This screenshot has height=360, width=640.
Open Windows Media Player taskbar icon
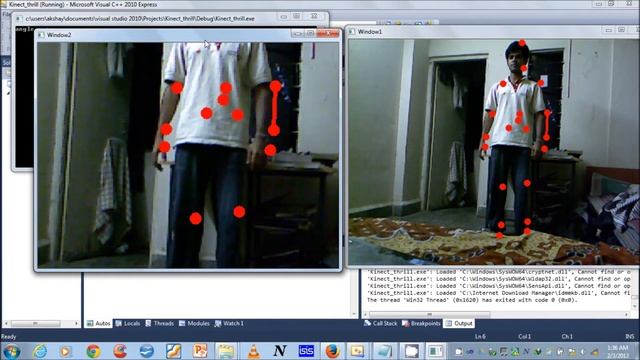65,351
